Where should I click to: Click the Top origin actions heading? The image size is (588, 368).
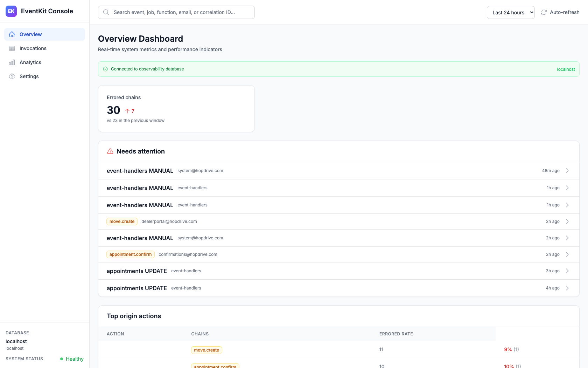(134, 316)
